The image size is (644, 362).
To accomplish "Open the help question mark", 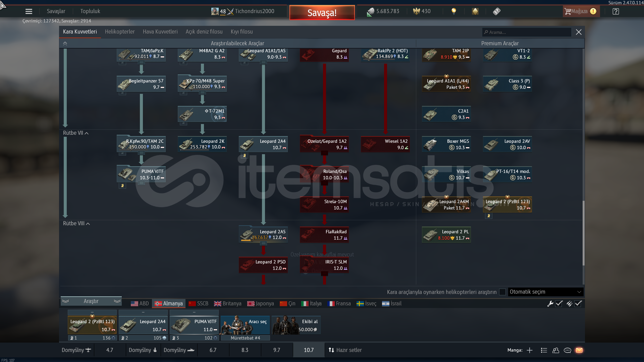I will (x=616, y=11).
